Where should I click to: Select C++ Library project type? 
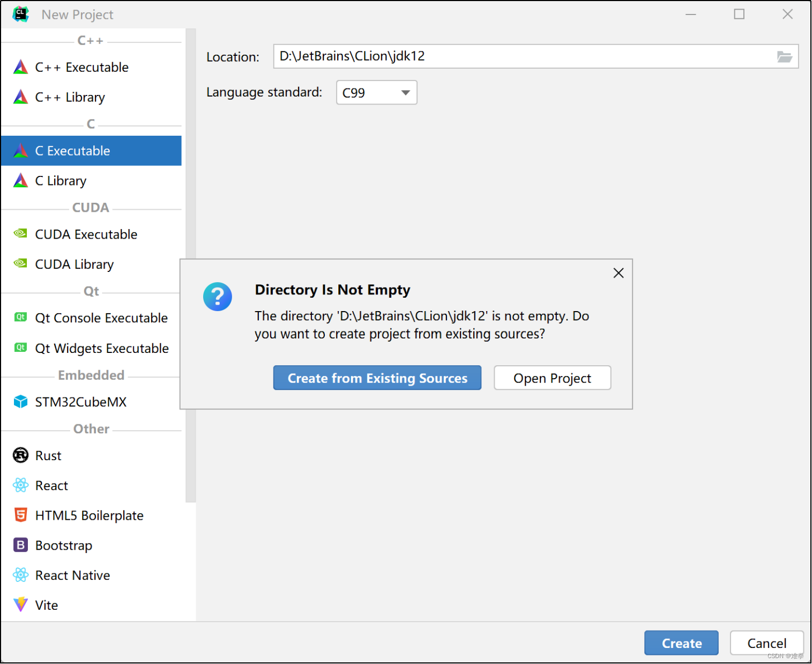pyautogui.click(x=91, y=97)
